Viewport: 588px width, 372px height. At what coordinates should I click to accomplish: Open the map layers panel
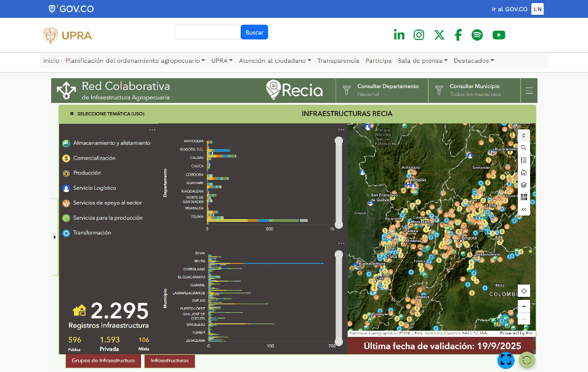(x=523, y=185)
